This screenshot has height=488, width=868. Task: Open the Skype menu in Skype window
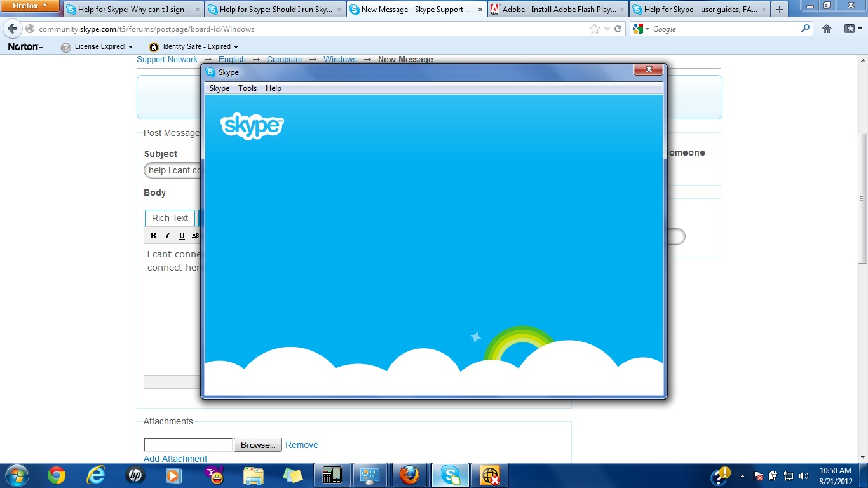(x=219, y=88)
